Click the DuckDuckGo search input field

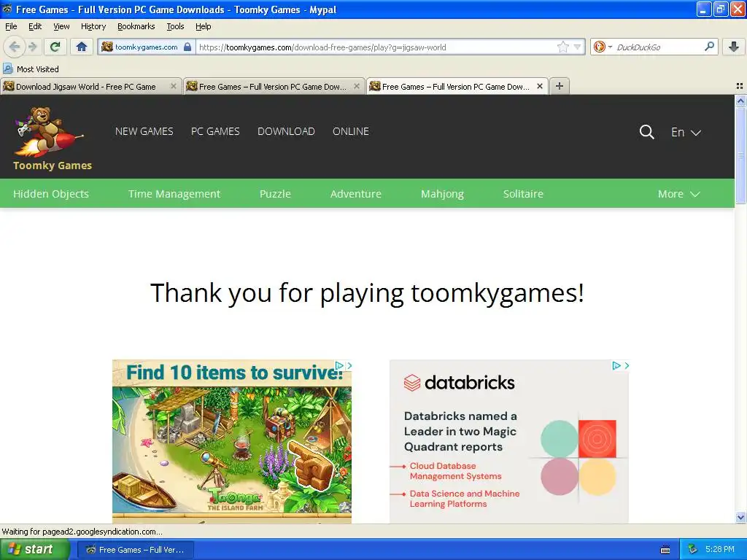coord(659,47)
